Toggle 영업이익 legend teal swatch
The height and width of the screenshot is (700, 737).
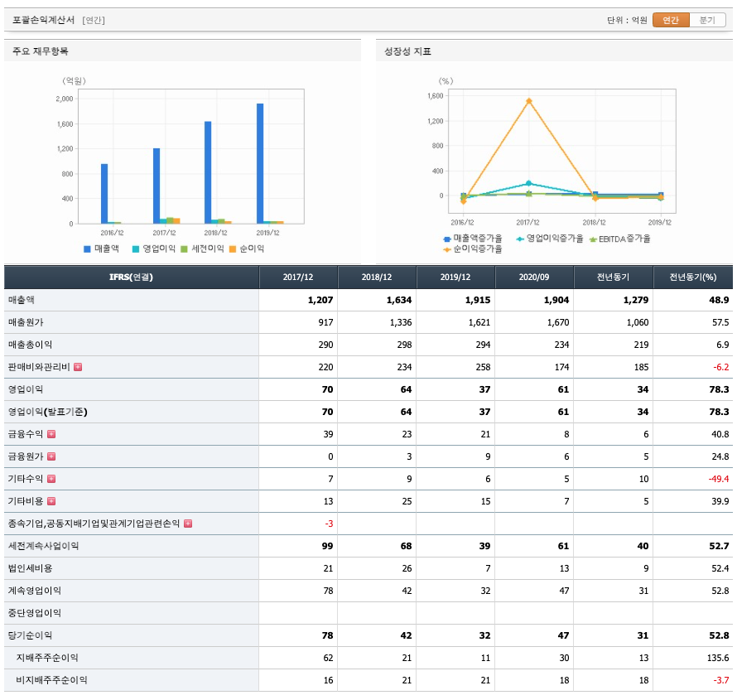pyautogui.click(x=135, y=249)
